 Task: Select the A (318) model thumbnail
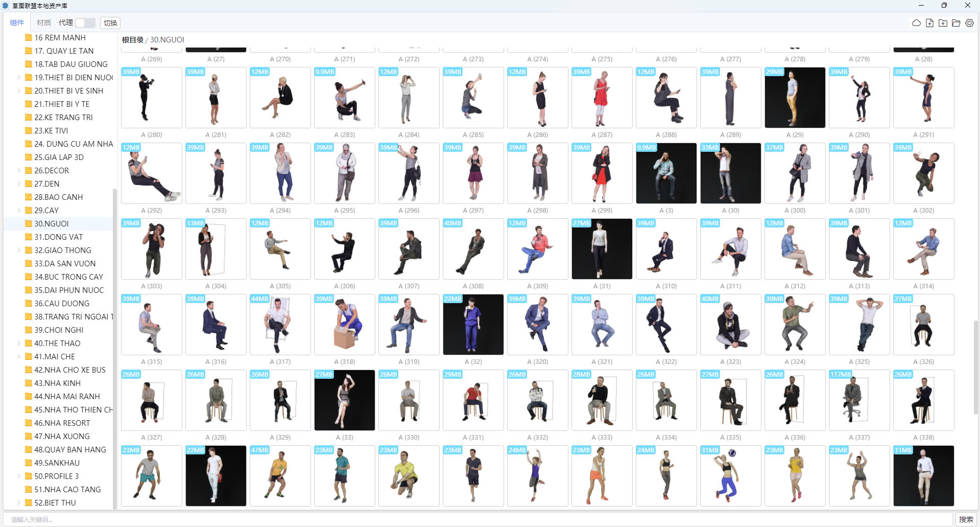pos(345,325)
